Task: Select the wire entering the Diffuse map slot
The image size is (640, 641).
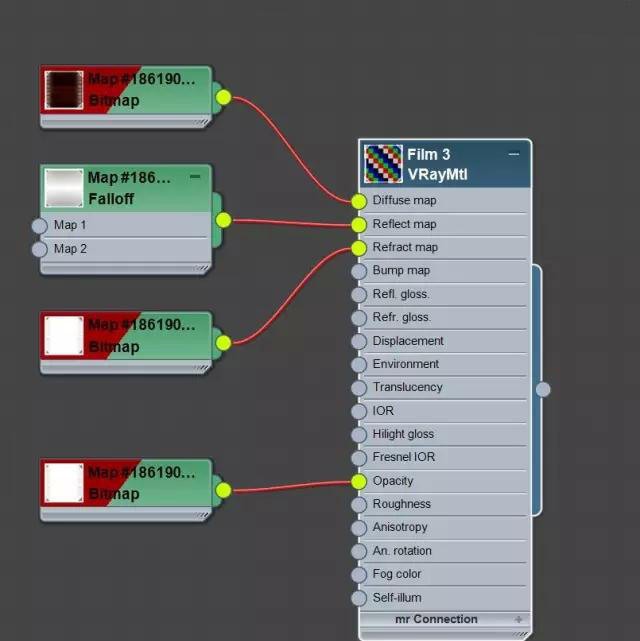Action: click(290, 150)
